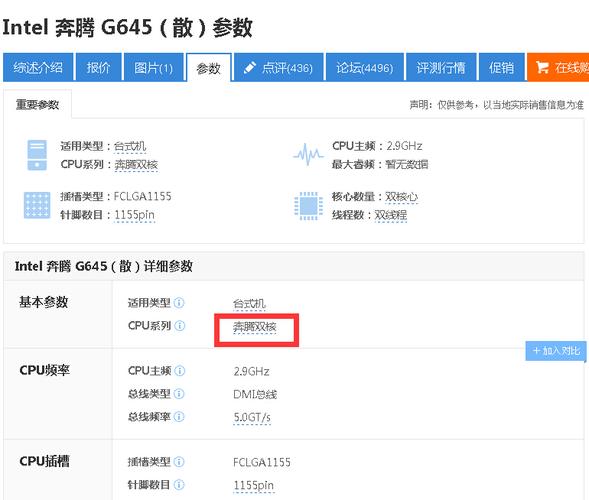Screen dimensions: 589x500
Task: Click the DMI总线 value
Action: click(x=255, y=394)
